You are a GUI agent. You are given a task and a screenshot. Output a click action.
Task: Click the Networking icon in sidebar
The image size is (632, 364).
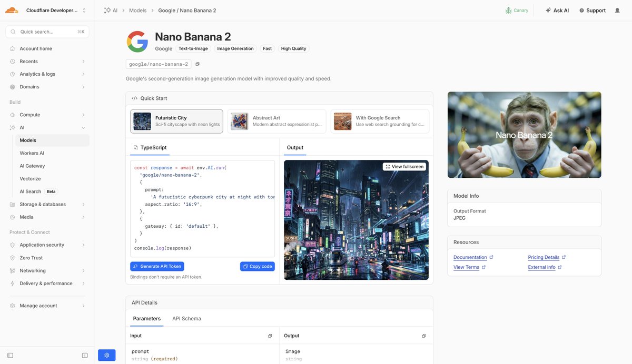[x=13, y=270]
